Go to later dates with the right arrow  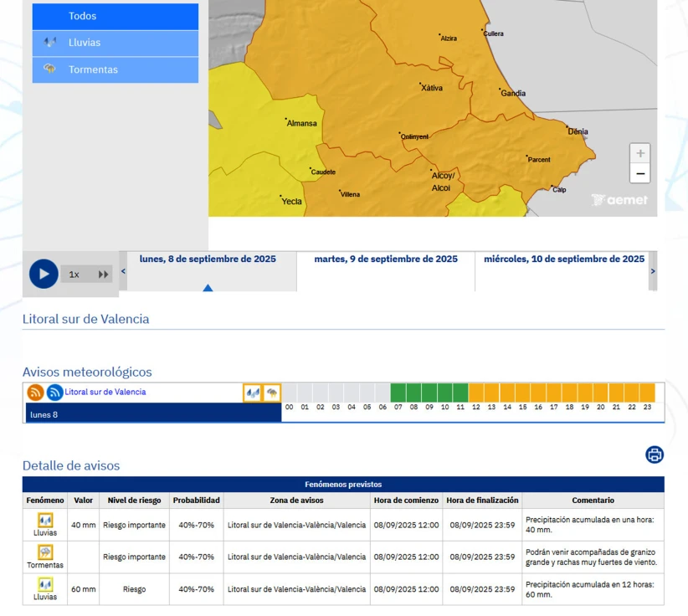653,271
